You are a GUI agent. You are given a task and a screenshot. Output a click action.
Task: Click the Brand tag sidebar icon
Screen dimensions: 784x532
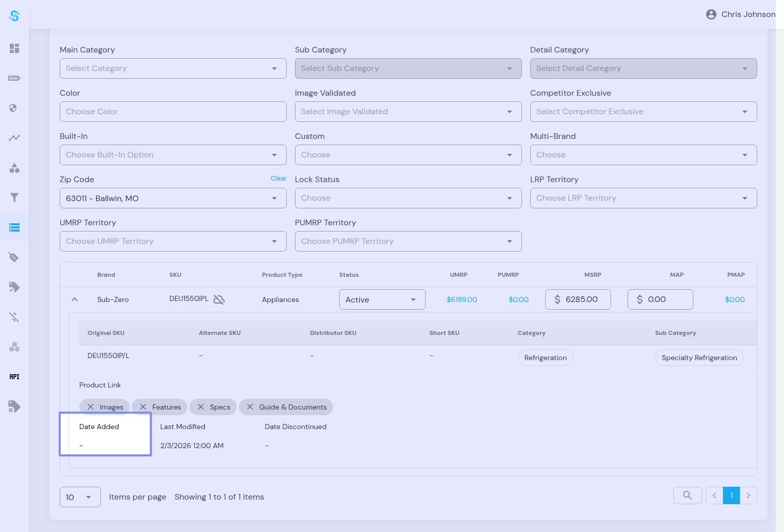click(x=14, y=78)
